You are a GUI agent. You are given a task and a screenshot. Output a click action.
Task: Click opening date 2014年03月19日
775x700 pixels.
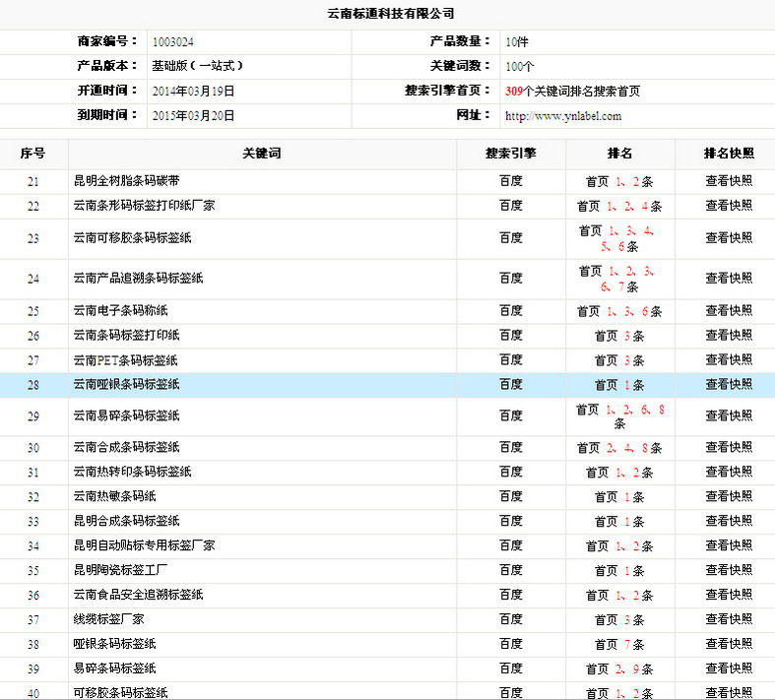(193, 92)
